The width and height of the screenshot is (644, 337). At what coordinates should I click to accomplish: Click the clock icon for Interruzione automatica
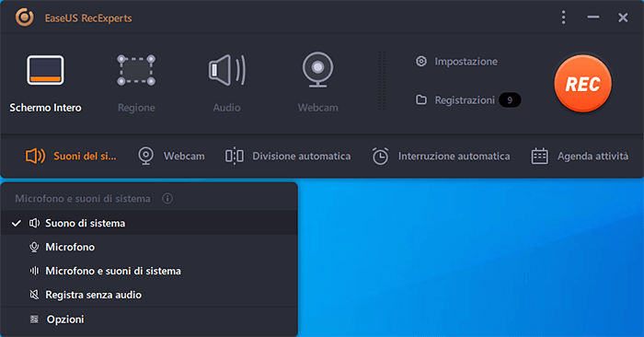[380, 157]
